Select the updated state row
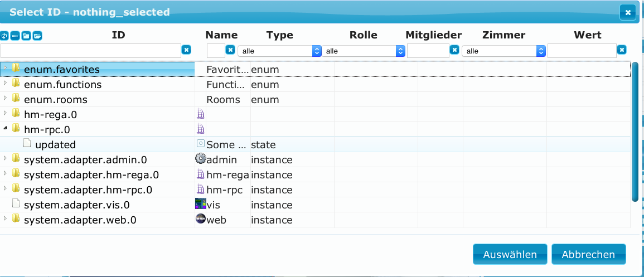This screenshot has width=644, height=277. [x=315, y=144]
